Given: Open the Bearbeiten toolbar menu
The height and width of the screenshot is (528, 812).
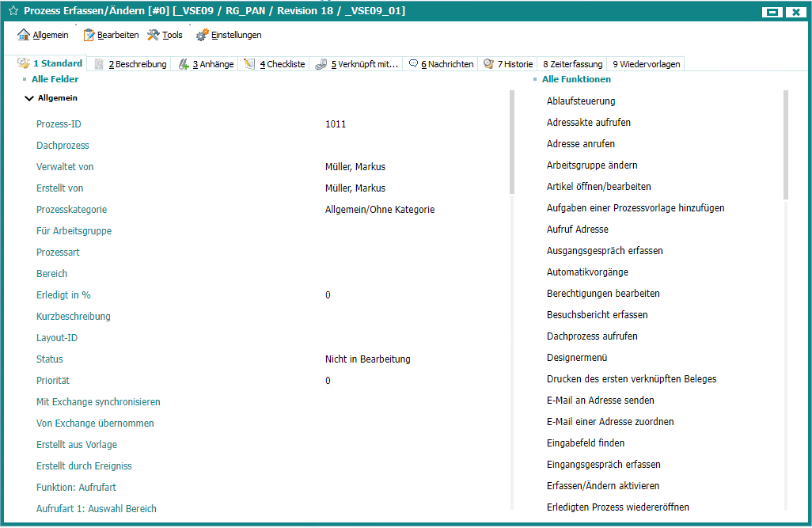Looking at the screenshot, I should click(x=112, y=35).
